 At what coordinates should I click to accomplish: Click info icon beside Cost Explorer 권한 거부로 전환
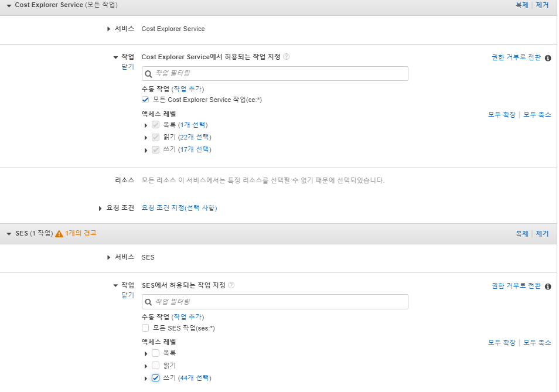548,58
